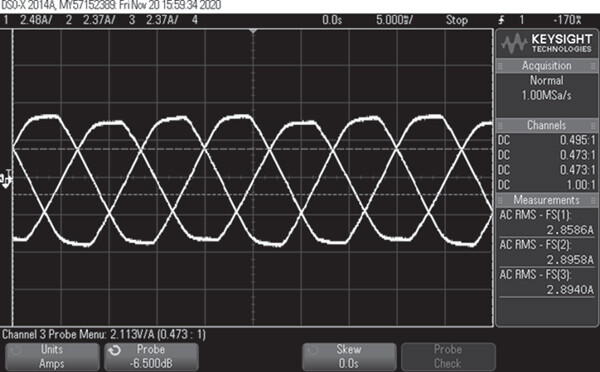The height and width of the screenshot is (372, 600).
Task: Select the Probe -6.500dB softkey
Action: click(x=151, y=357)
